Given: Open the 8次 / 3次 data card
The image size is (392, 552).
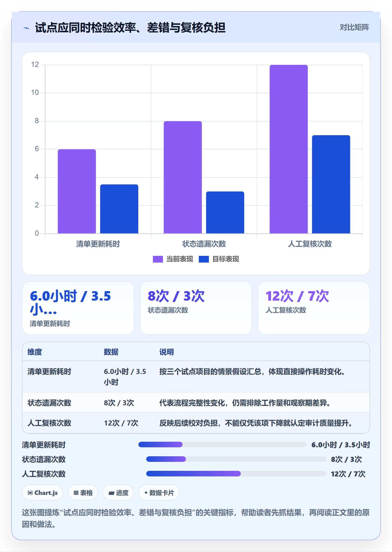Looking at the screenshot, I should point(196,308).
